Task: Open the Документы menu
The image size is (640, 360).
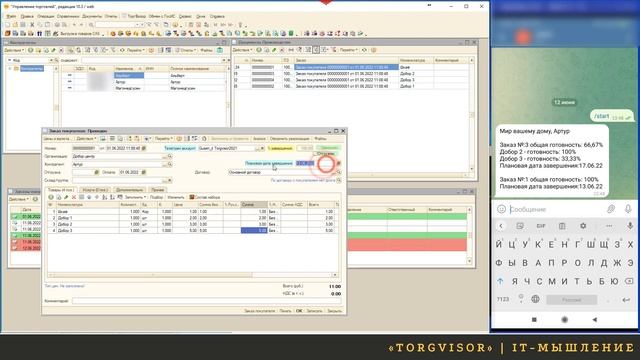Action: (92, 16)
